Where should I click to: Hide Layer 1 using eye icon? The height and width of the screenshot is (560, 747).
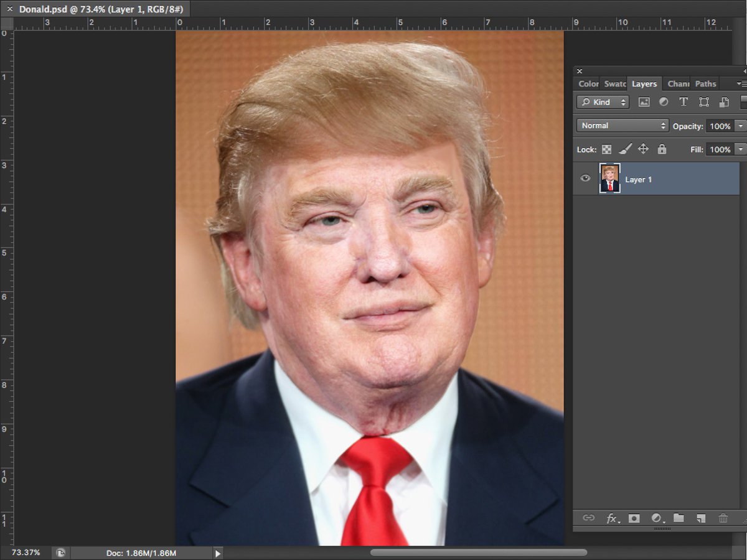[585, 179]
